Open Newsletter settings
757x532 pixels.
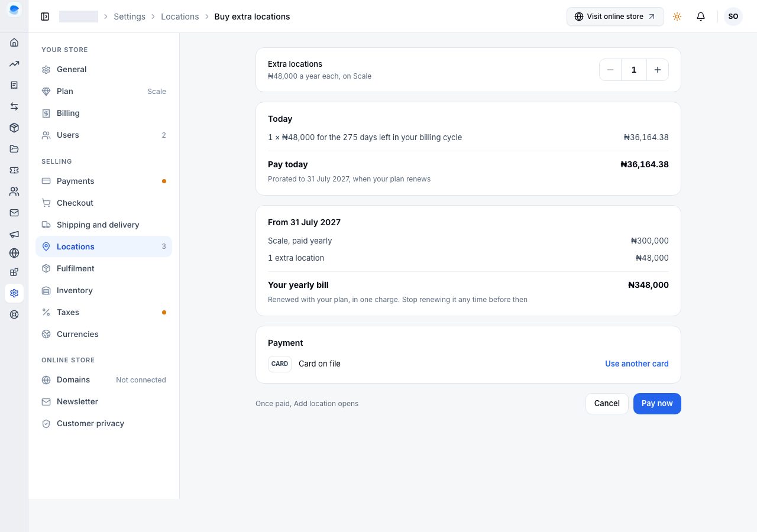coord(103,401)
